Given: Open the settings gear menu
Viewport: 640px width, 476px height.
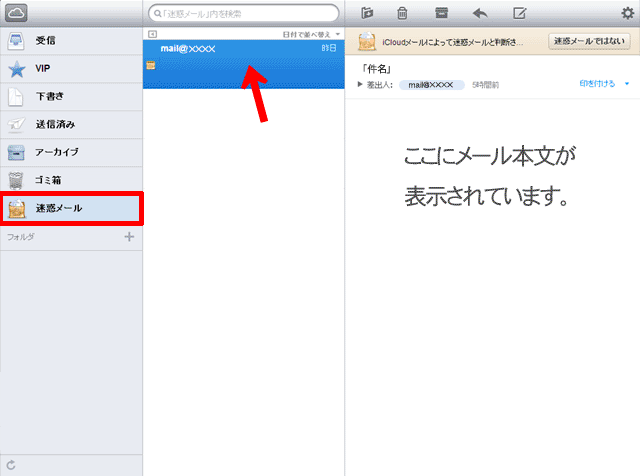Looking at the screenshot, I should pos(627,12).
